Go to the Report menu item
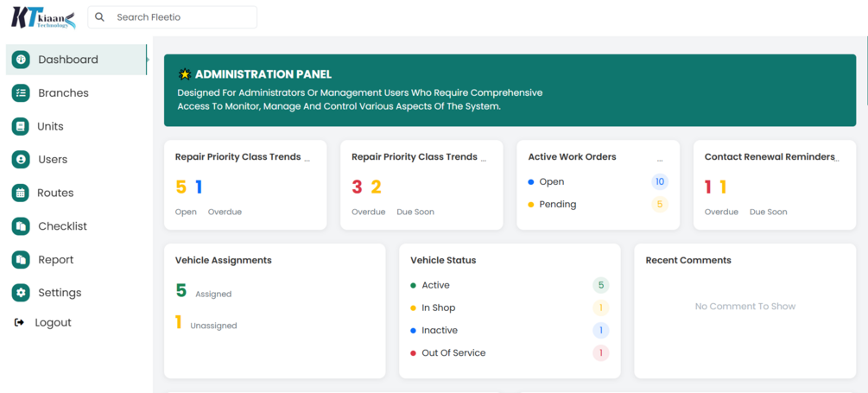 tap(55, 259)
